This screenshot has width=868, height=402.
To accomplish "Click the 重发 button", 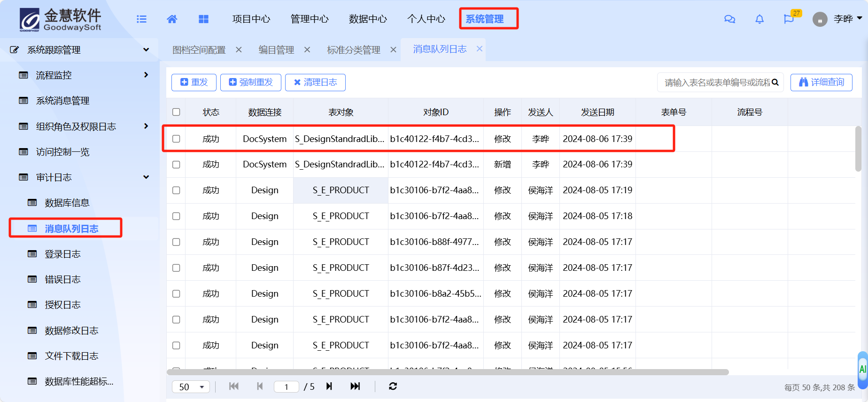I will point(194,82).
